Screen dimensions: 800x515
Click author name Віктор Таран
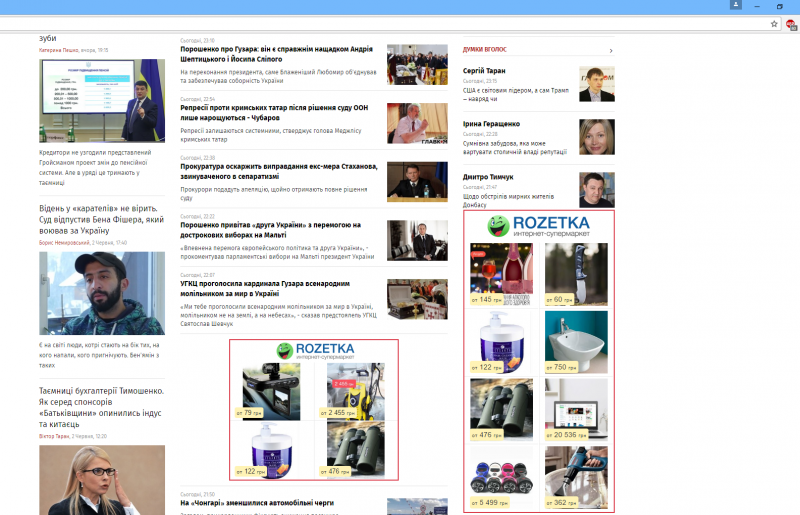(x=54, y=436)
